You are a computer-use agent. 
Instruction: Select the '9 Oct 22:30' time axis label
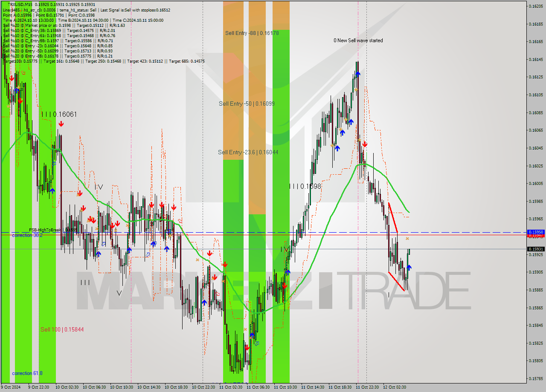(40, 387)
